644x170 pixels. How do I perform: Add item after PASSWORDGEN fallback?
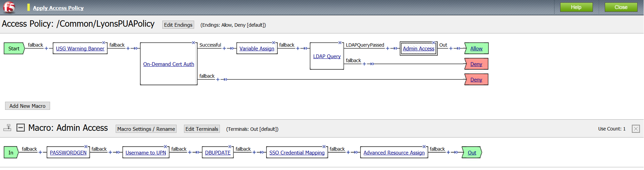click(110, 152)
